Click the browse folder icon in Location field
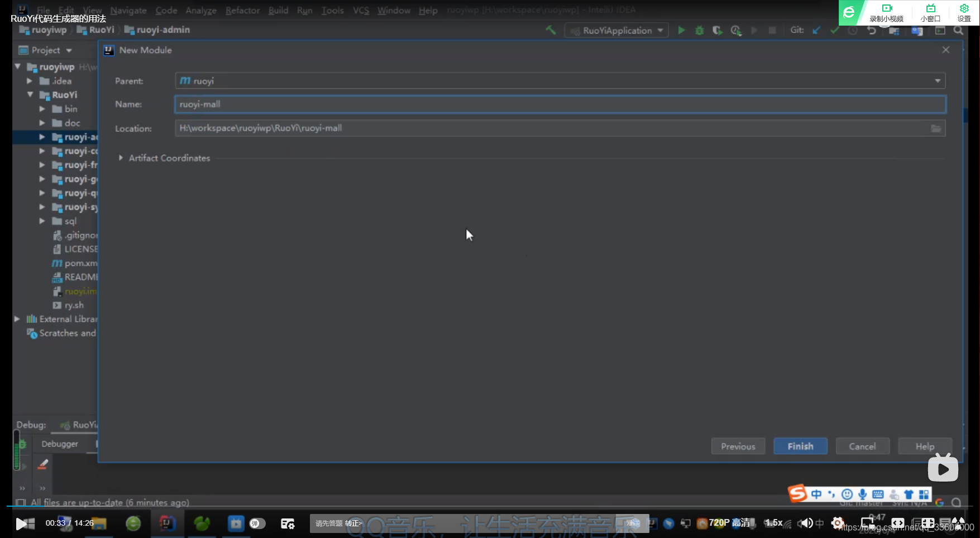Image resolution: width=980 pixels, height=538 pixels. click(936, 128)
